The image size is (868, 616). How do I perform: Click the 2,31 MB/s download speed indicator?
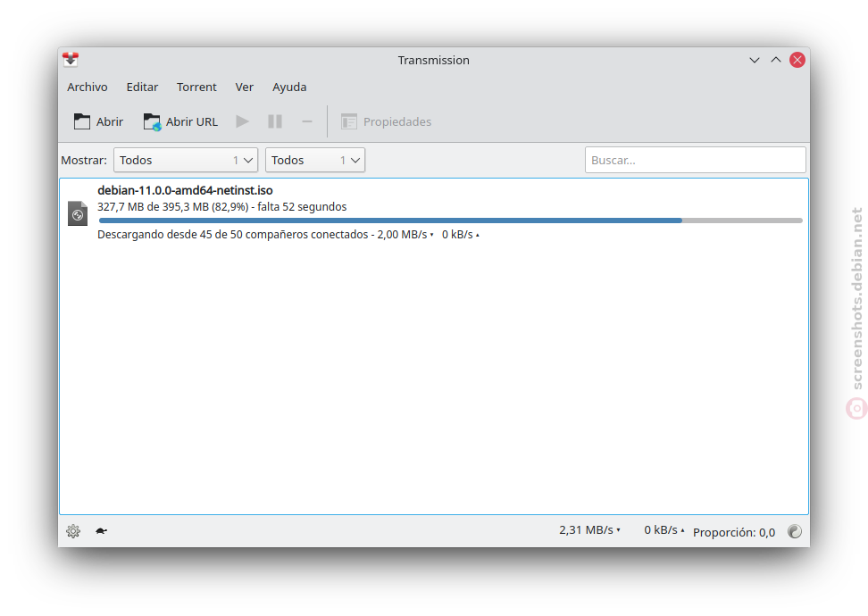(589, 530)
